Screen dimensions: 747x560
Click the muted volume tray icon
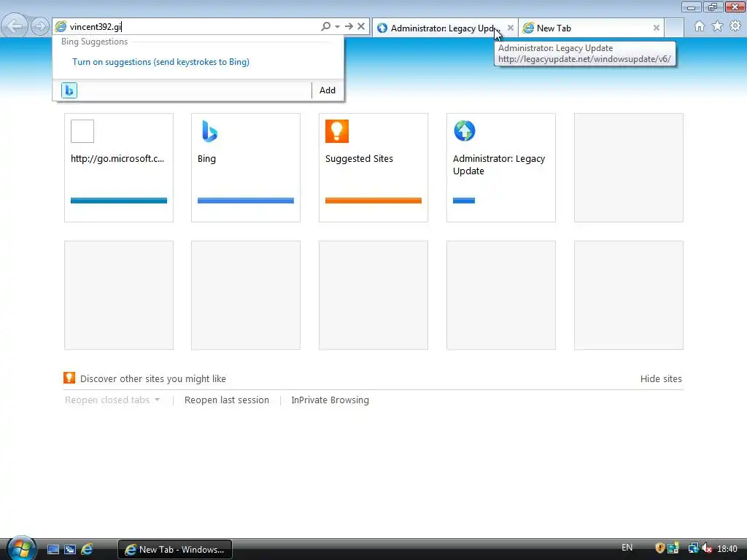[x=707, y=548]
